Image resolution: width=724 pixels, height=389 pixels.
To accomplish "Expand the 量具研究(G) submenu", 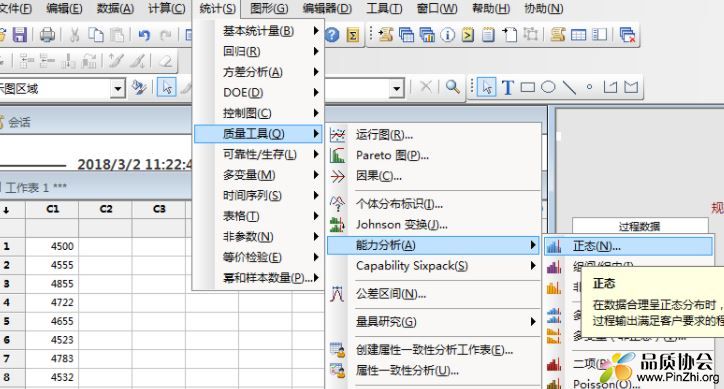I will (433, 322).
